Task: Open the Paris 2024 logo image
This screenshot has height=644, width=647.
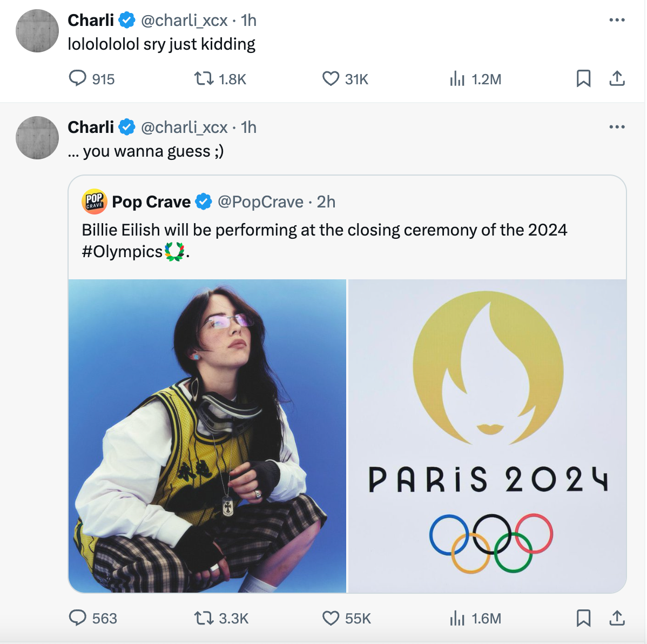Action: pos(487,435)
